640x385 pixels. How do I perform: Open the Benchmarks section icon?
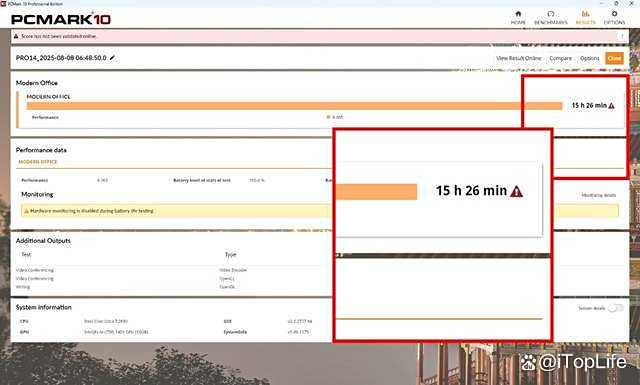(551, 14)
